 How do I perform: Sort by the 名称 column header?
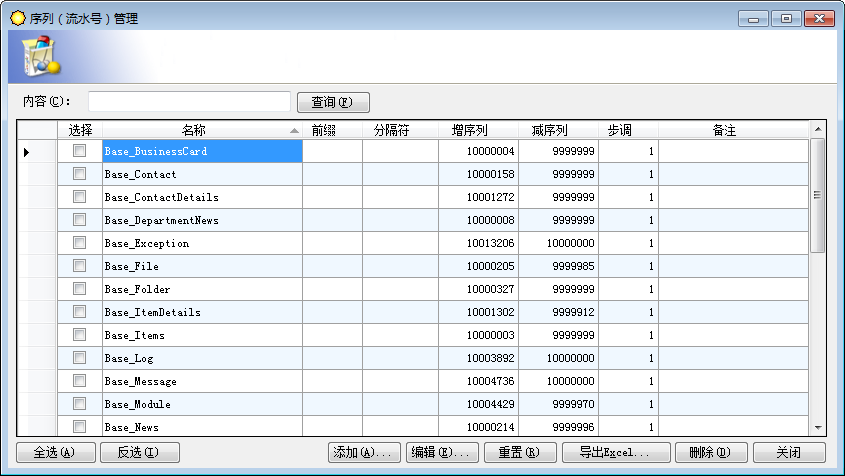(202, 130)
